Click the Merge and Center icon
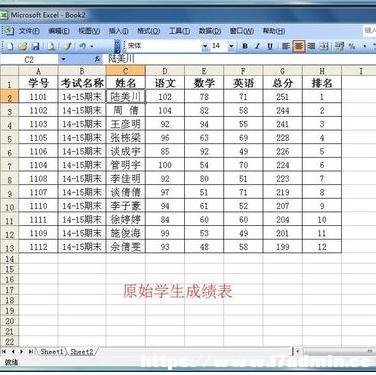Screen dimensions: 376x375 [324, 46]
